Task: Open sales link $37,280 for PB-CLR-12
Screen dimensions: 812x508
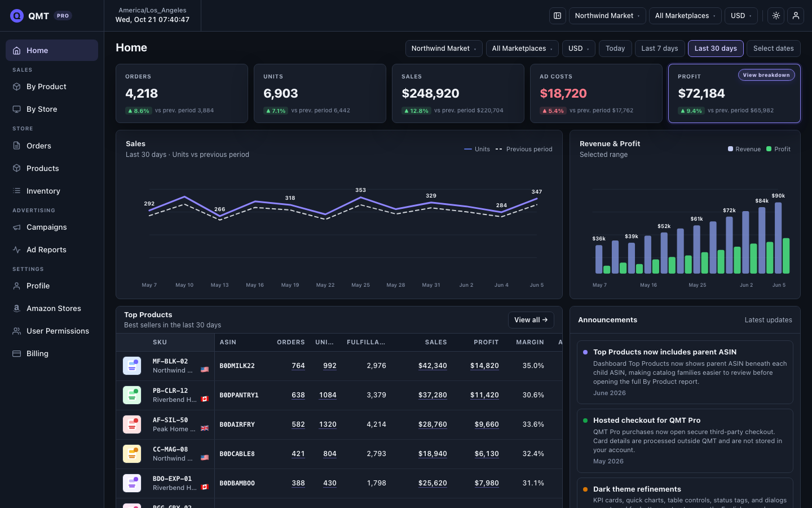Action: pos(433,395)
